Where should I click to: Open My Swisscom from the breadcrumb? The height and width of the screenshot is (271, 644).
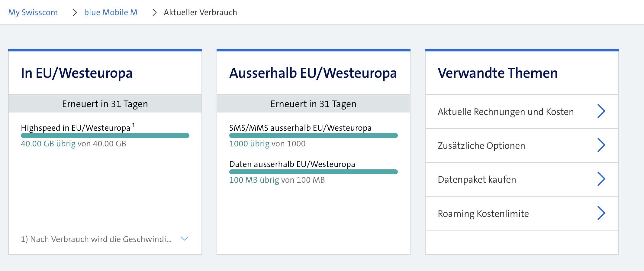tap(33, 12)
